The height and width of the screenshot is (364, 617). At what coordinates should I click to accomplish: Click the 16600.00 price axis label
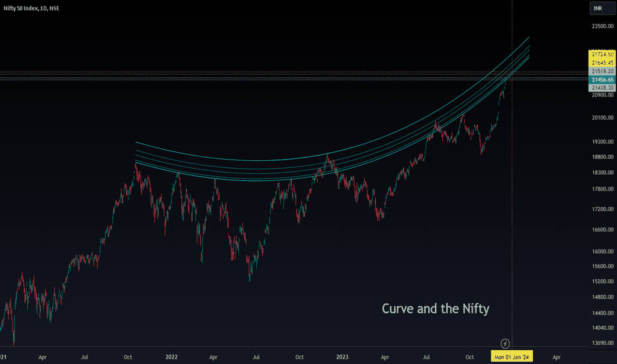pos(602,230)
